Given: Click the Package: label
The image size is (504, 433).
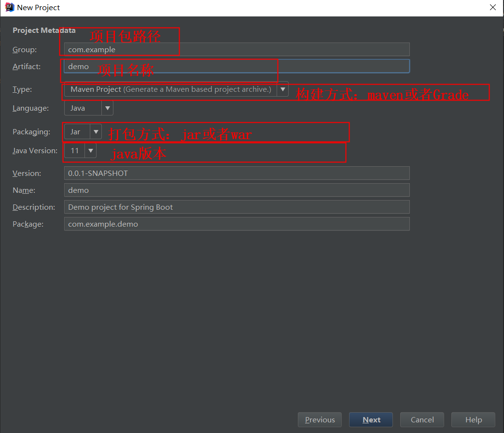Looking at the screenshot, I should click(x=28, y=224).
